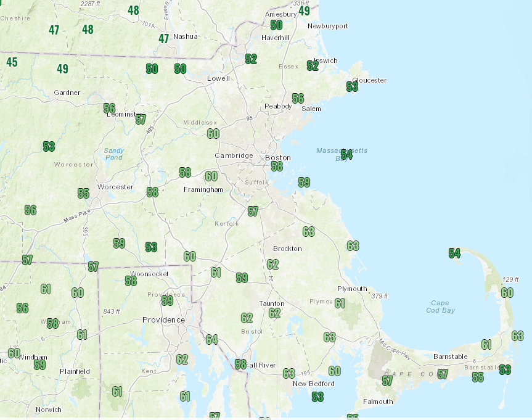
Task: Select the Lowell city label
Action: pyautogui.click(x=218, y=79)
